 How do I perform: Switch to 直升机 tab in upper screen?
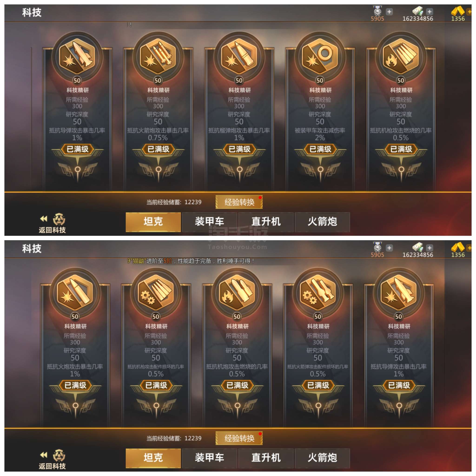click(266, 222)
